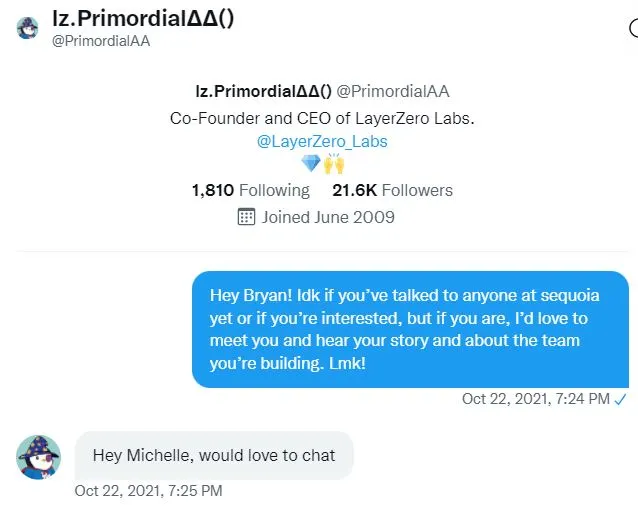This screenshot has width=638, height=510.
Task: Click the header display name lz.PrimordialΔΔ()
Action: pyautogui.click(x=143, y=18)
